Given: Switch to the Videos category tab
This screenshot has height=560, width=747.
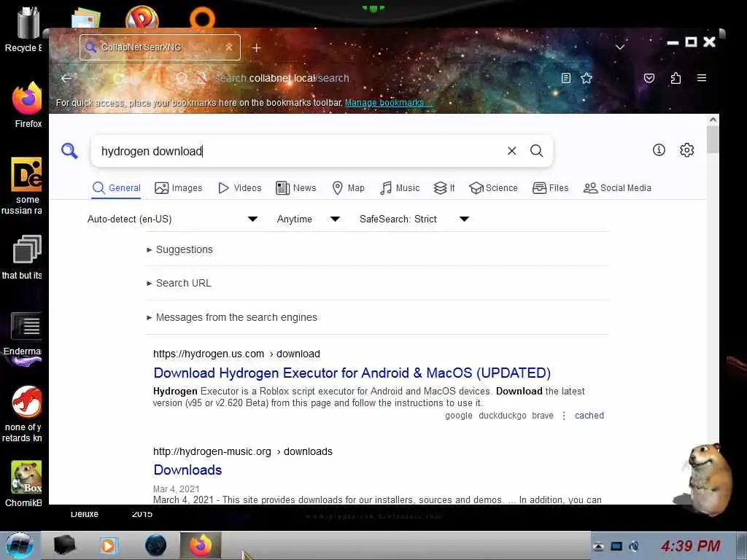Looking at the screenshot, I should pos(239,188).
